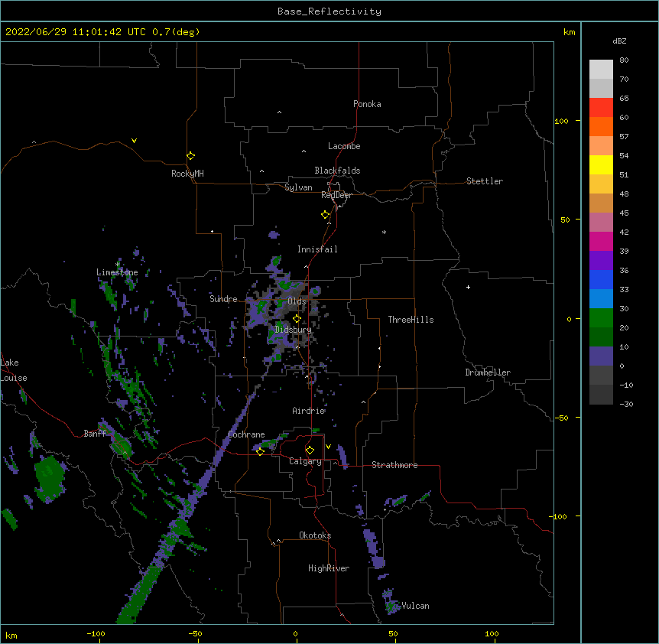Click the Base_Reflectivity title
Image resolution: width=659 pixels, height=644 pixels.
[x=329, y=11]
